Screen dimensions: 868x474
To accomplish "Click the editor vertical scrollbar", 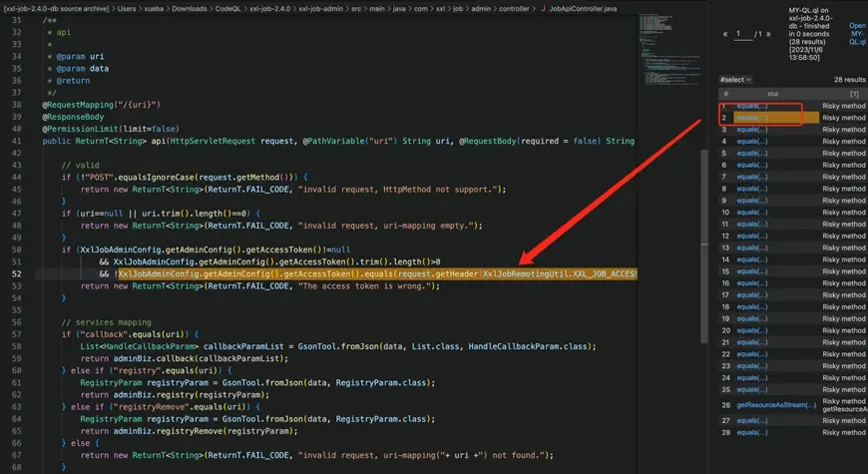I will [704, 246].
